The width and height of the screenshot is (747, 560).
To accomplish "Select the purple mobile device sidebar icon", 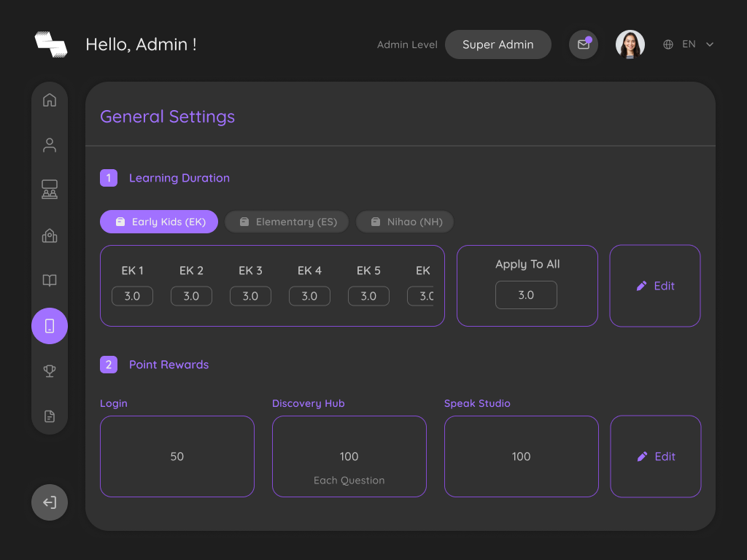I will (50, 326).
